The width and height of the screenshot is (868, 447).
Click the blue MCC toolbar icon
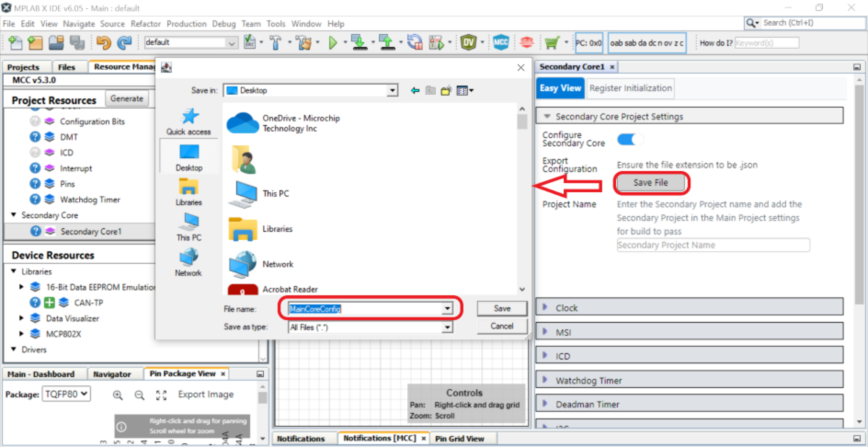(501, 42)
